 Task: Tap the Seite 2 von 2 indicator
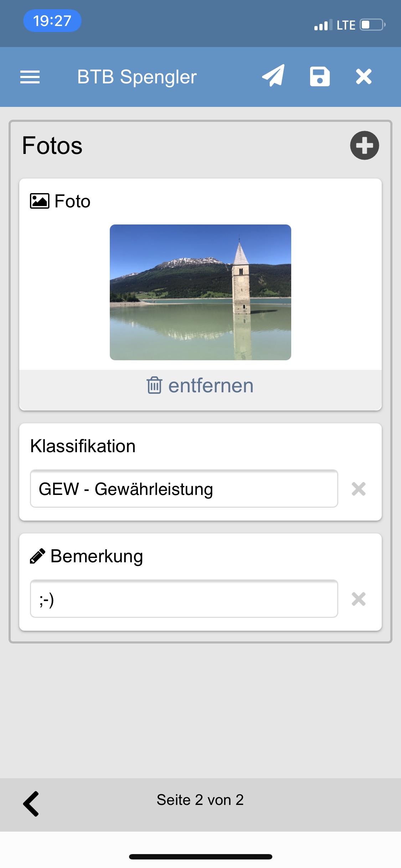click(x=200, y=800)
